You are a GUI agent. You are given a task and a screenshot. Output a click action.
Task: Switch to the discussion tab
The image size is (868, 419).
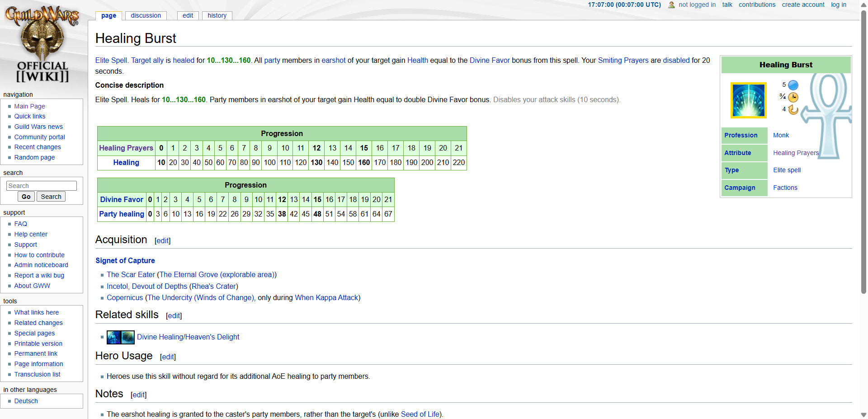click(146, 15)
